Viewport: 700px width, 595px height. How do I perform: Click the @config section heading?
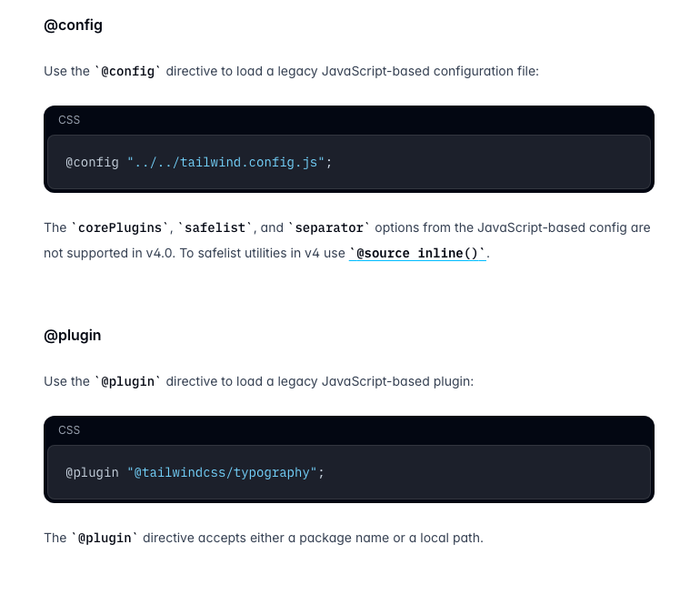click(73, 25)
